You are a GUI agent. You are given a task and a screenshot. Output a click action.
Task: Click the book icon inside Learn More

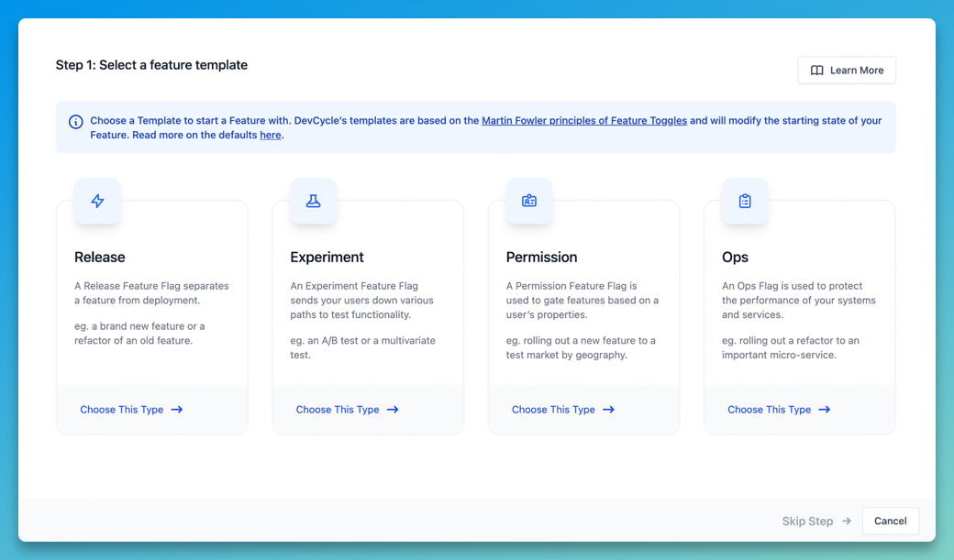816,70
